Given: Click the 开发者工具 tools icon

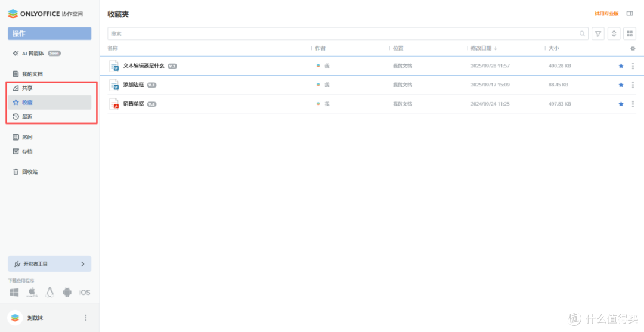Looking at the screenshot, I should (x=17, y=264).
